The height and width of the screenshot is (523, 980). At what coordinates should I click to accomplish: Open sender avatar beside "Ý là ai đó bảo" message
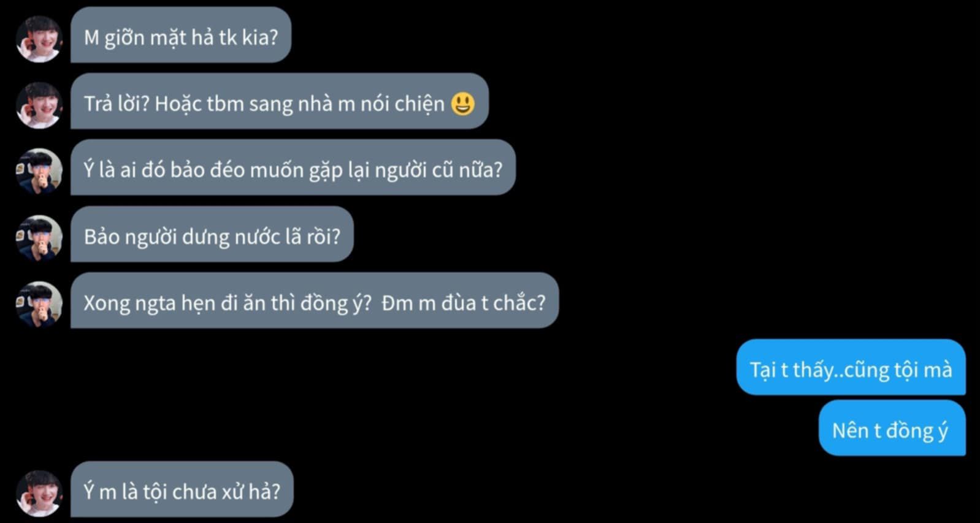pos(39,170)
